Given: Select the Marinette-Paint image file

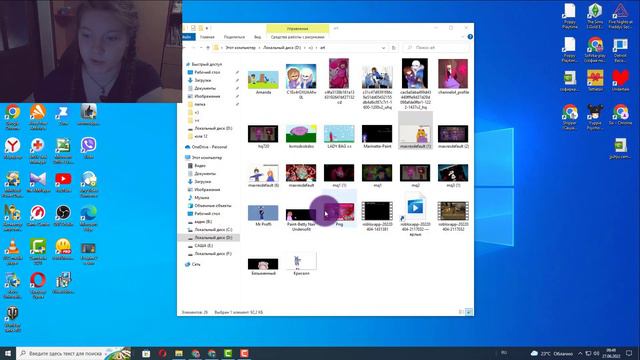Looking at the screenshot, I should [x=377, y=136].
